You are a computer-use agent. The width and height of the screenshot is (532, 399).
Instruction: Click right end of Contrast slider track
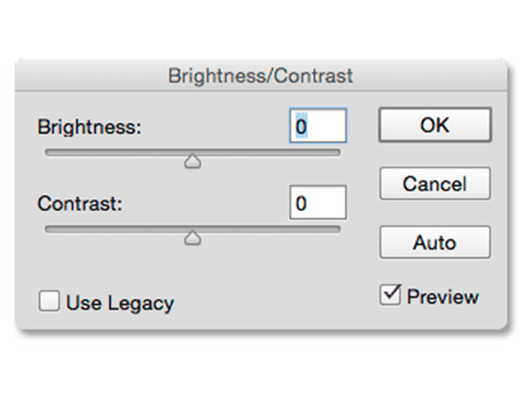pos(335,229)
